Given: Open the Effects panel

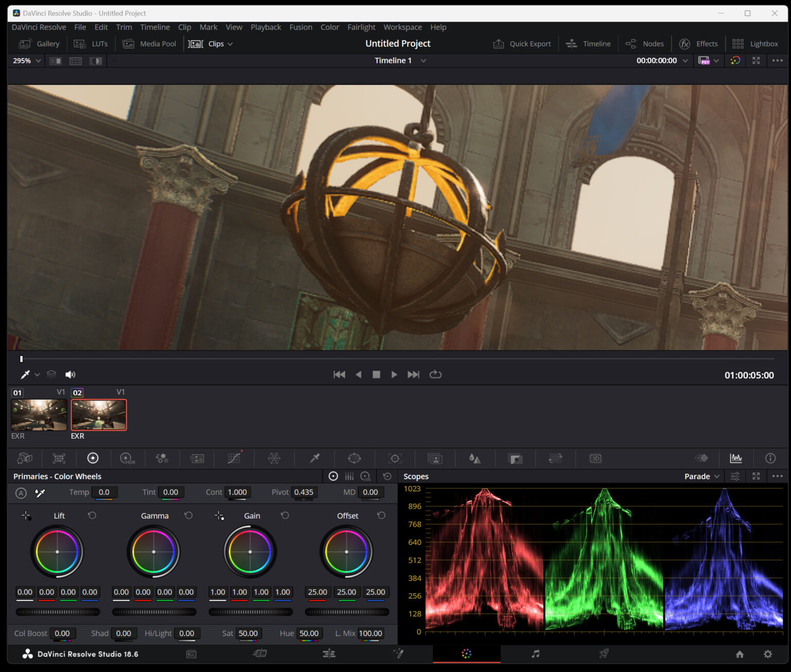Looking at the screenshot, I should pyautogui.click(x=698, y=44).
